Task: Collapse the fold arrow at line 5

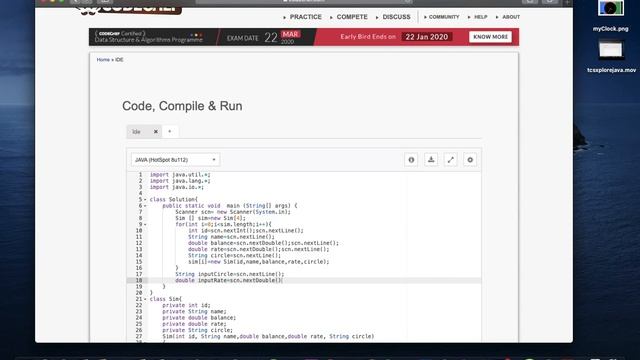Action: click(145, 200)
